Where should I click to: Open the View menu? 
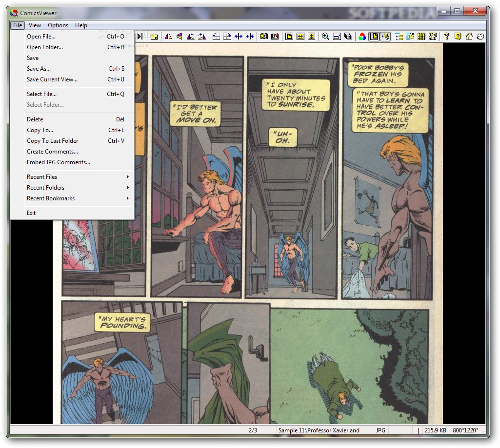[x=35, y=25]
